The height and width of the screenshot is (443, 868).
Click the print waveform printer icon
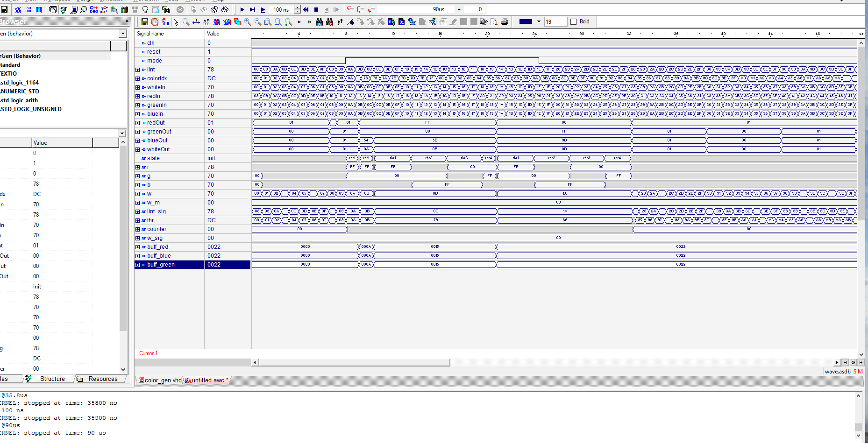[x=505, y=22]
